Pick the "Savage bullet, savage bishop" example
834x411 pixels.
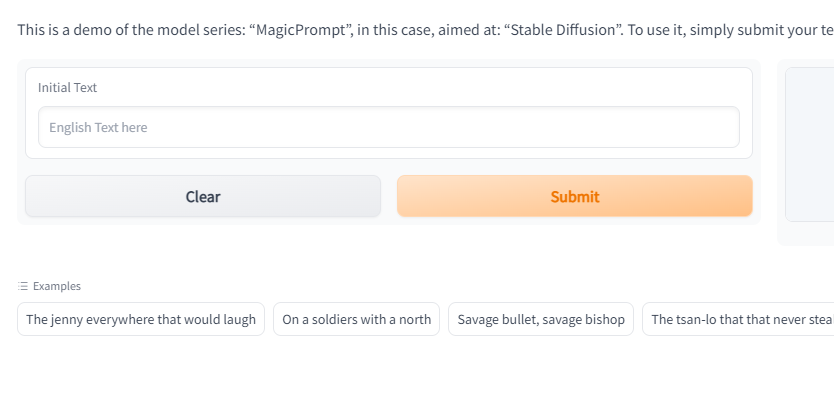[x=541, y=320]
